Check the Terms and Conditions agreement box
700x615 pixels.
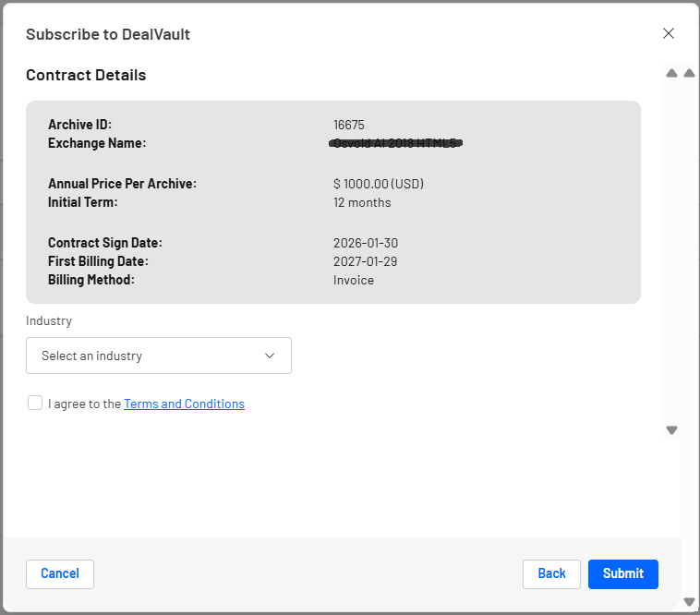pyautogui.click(x=35, y=403)
